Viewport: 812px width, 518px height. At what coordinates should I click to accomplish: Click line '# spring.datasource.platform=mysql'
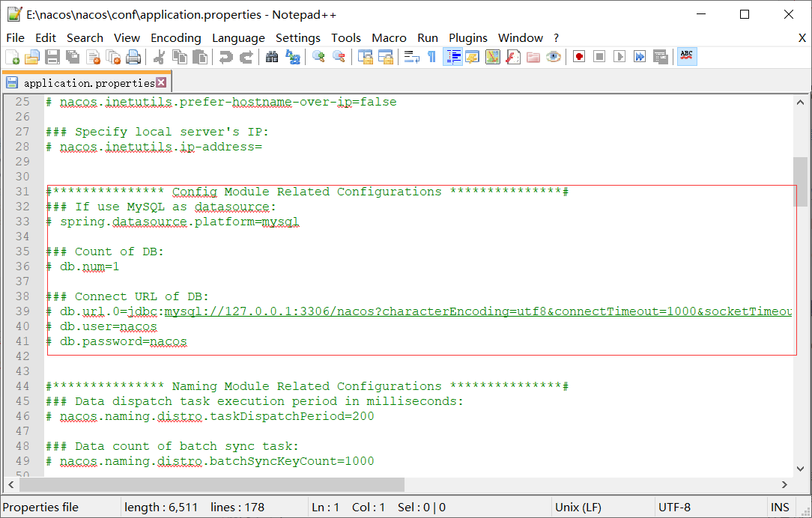click(172, 222)
